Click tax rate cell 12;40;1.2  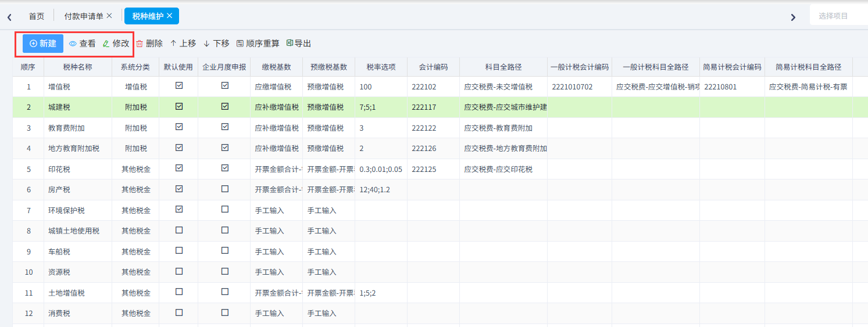point(381,190)
